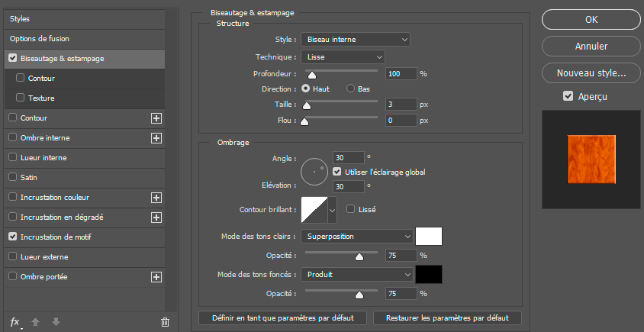Uncheck Utiliser l'éclairage global
The image size is (644, 332).
[337, 172]
